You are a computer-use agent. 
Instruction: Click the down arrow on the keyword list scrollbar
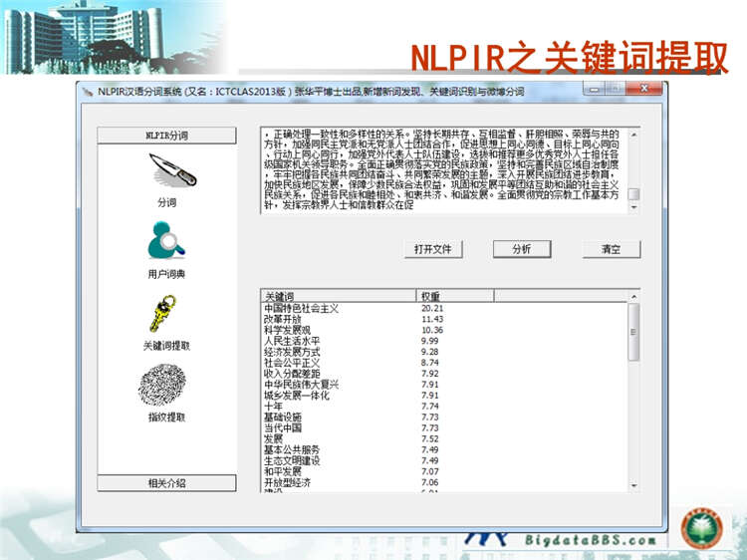(634, 484)
